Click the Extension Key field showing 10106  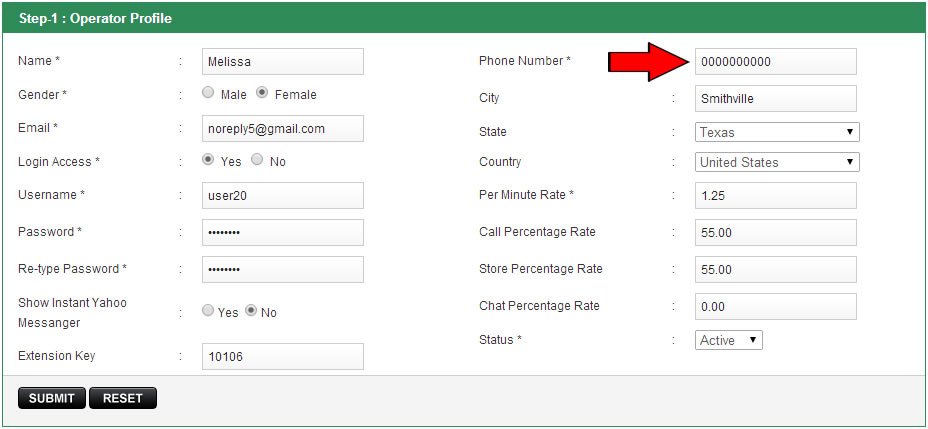282,357
